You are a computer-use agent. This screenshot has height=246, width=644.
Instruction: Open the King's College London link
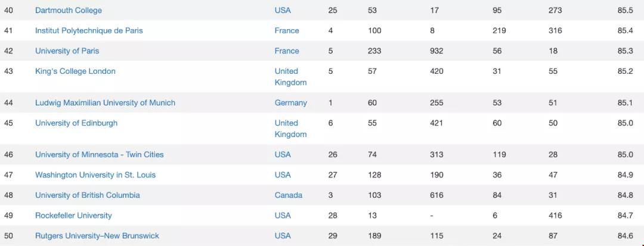click(75, 71)
